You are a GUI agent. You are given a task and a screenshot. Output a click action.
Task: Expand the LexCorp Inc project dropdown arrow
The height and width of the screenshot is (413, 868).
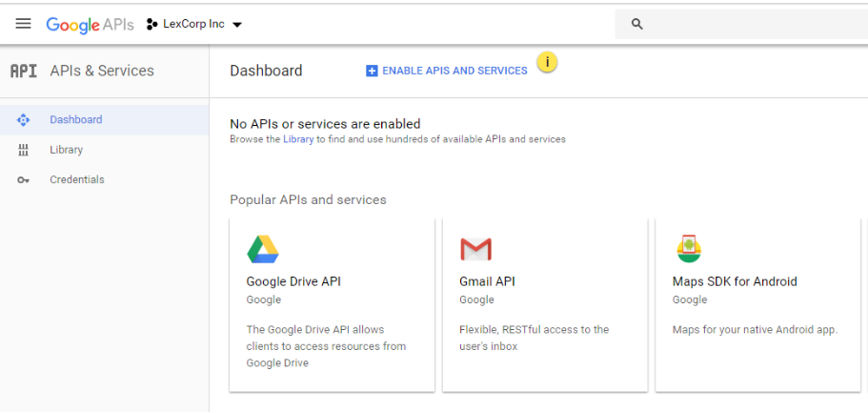click(237, 25)
